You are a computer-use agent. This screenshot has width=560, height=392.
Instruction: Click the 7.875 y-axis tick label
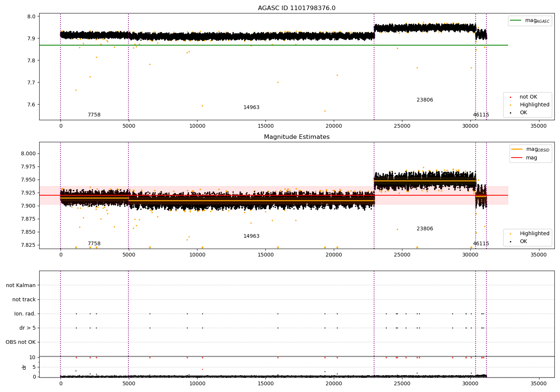(x=28, y=219)
